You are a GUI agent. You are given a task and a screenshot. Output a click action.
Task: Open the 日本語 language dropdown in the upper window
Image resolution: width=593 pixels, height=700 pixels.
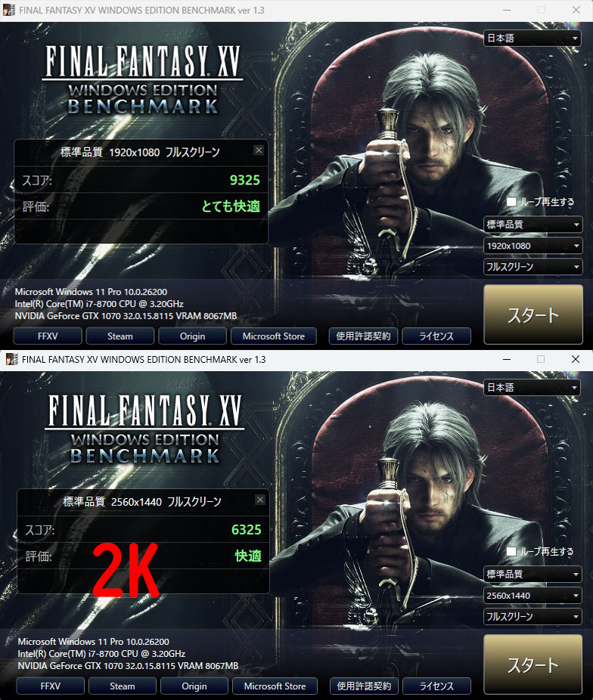[532, 39]
